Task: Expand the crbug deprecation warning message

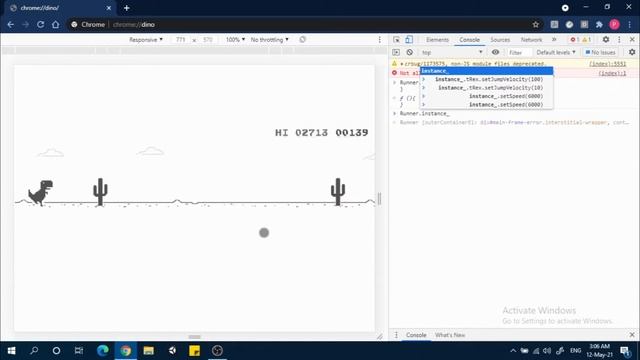Action: point(402,64)
